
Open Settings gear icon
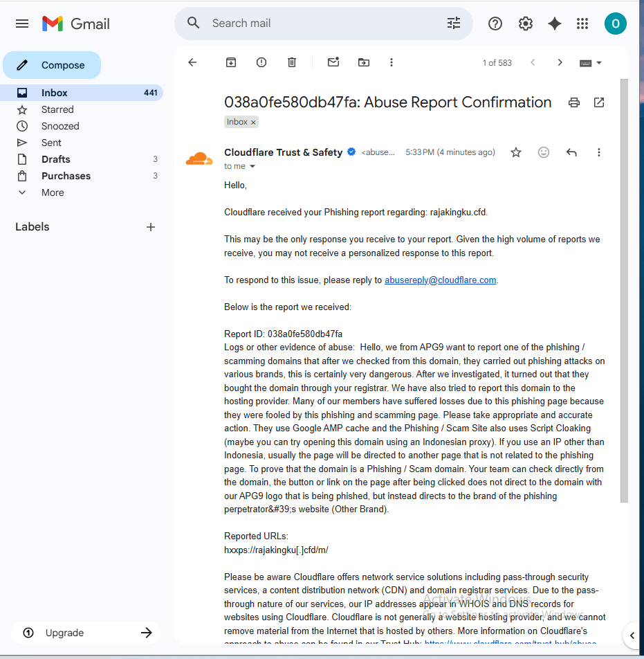(x=526, y=24)
